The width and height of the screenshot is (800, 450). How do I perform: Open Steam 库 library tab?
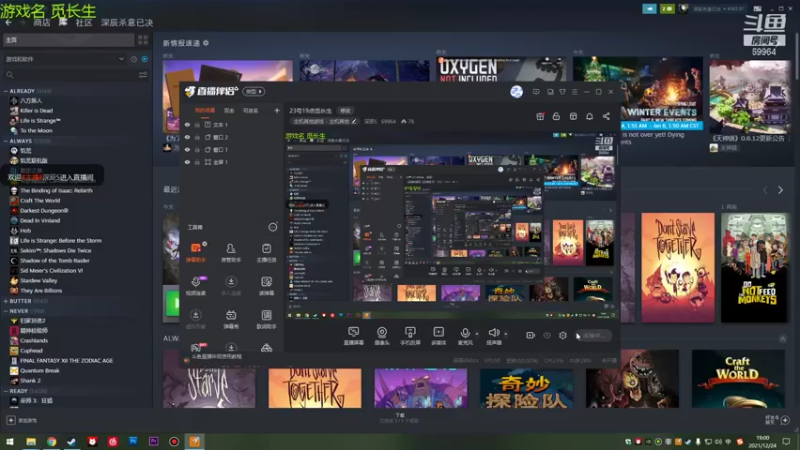pos(63,22)
